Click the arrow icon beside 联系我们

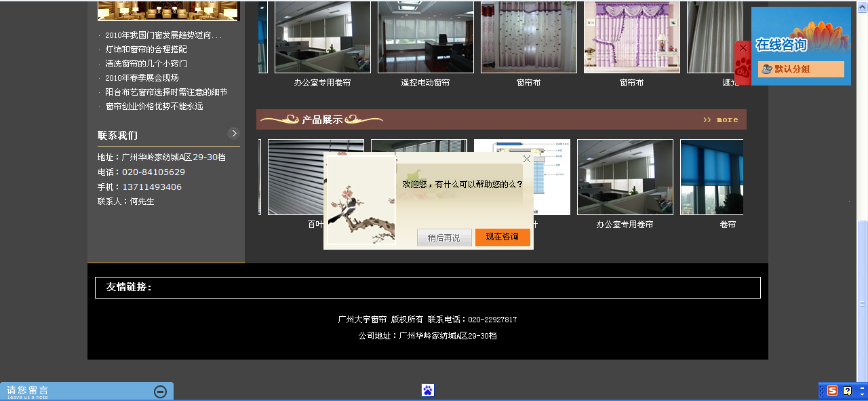pyautogui.click(x=234, y=134)
